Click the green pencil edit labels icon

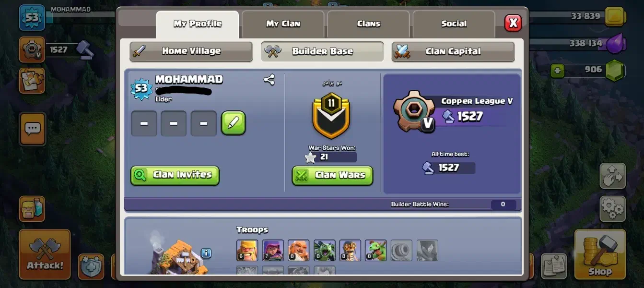[233, 123]
